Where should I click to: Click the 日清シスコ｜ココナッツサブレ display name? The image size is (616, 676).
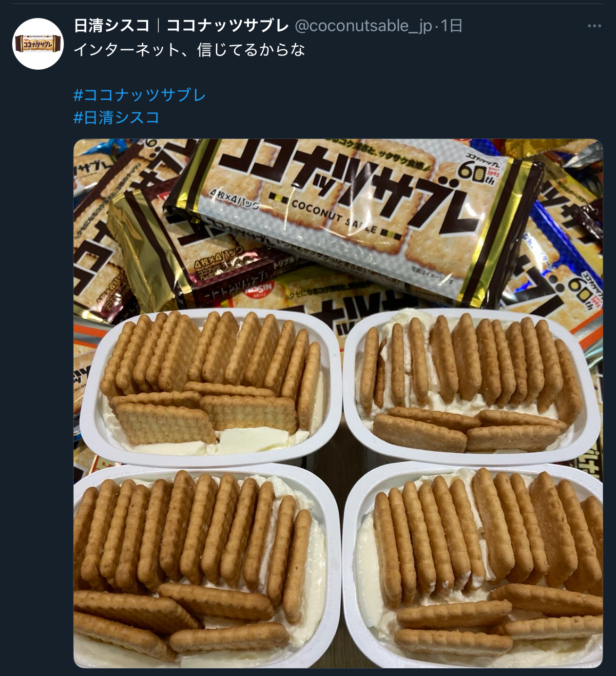pyautogui.click(x=181, y=25)
